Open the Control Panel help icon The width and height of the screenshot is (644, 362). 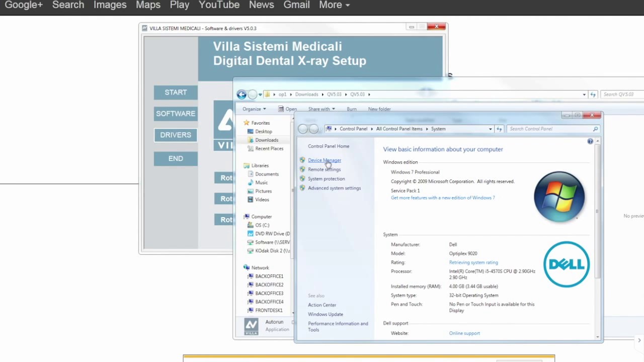(590, 142)
